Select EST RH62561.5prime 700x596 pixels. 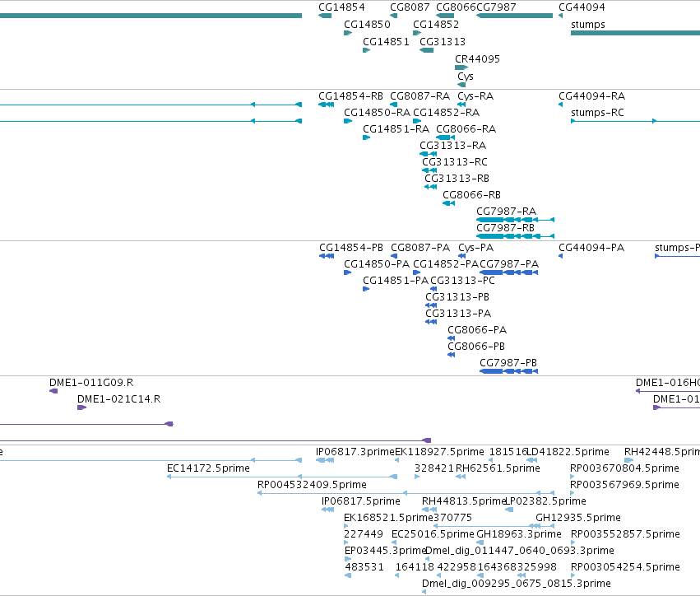(x=498, y=468)
